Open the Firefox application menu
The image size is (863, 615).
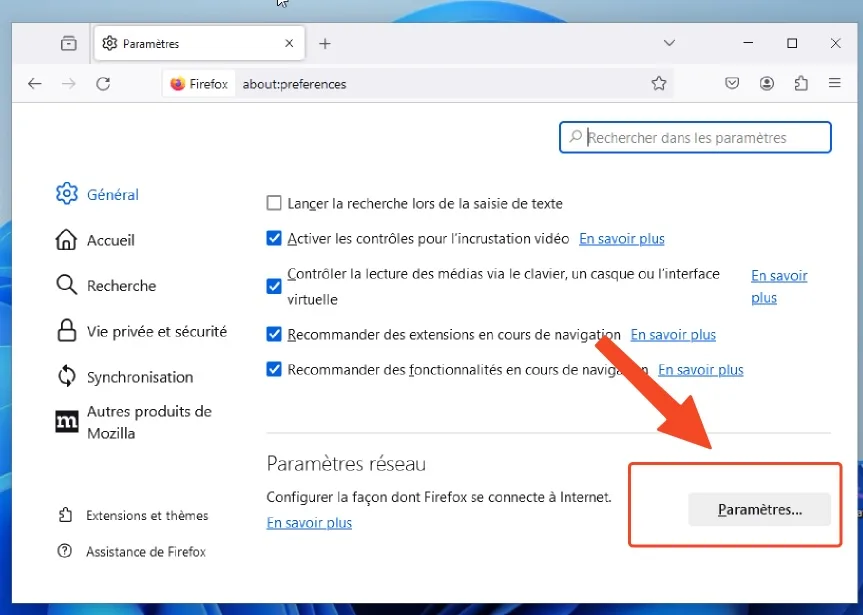coord(835,84)
